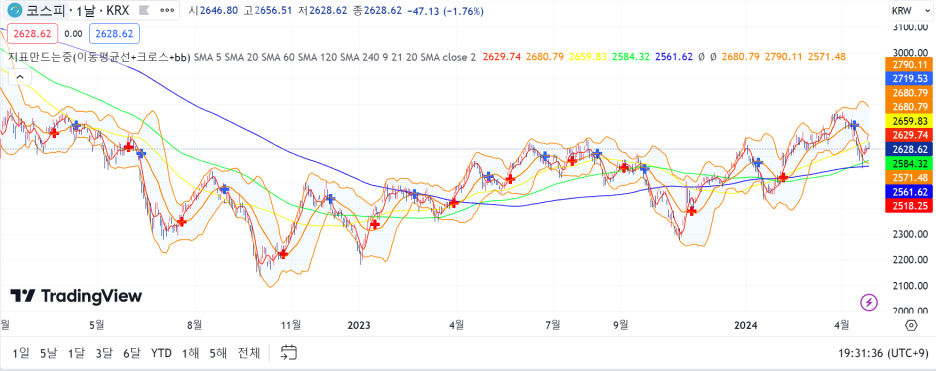The image size is (936, 371).
Task: Collapse the indicator legend with the chevron
Action: click(x=19, y=77)
